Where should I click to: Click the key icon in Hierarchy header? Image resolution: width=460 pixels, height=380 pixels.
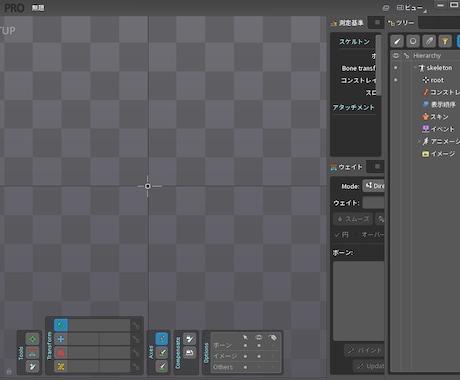click(x=406, y=56)
